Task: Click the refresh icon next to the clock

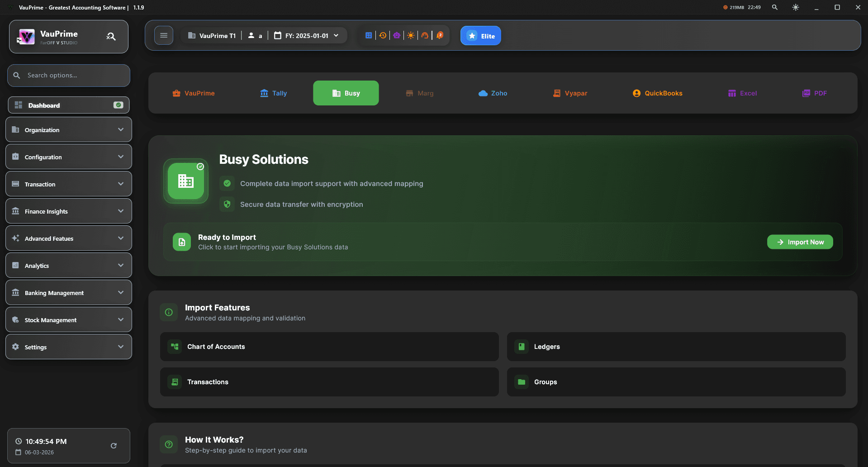Action: pyautogui.click(x=114, y=446)
